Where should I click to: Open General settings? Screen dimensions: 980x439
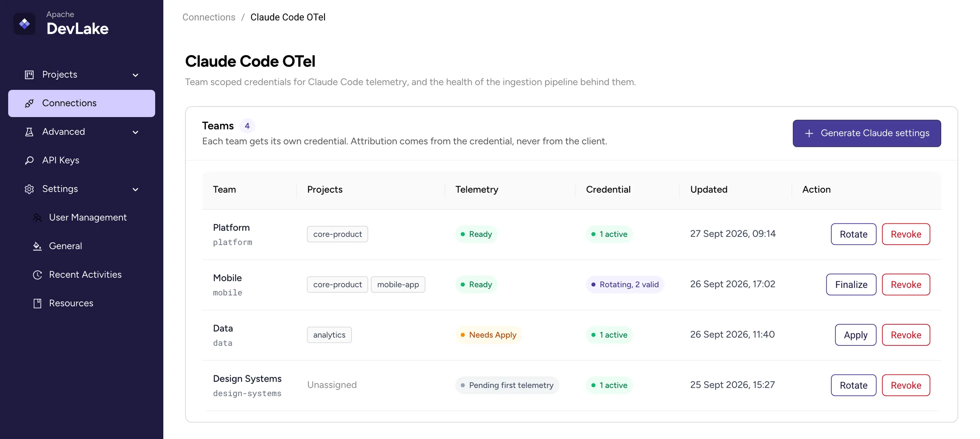click(x=82, y=246)
